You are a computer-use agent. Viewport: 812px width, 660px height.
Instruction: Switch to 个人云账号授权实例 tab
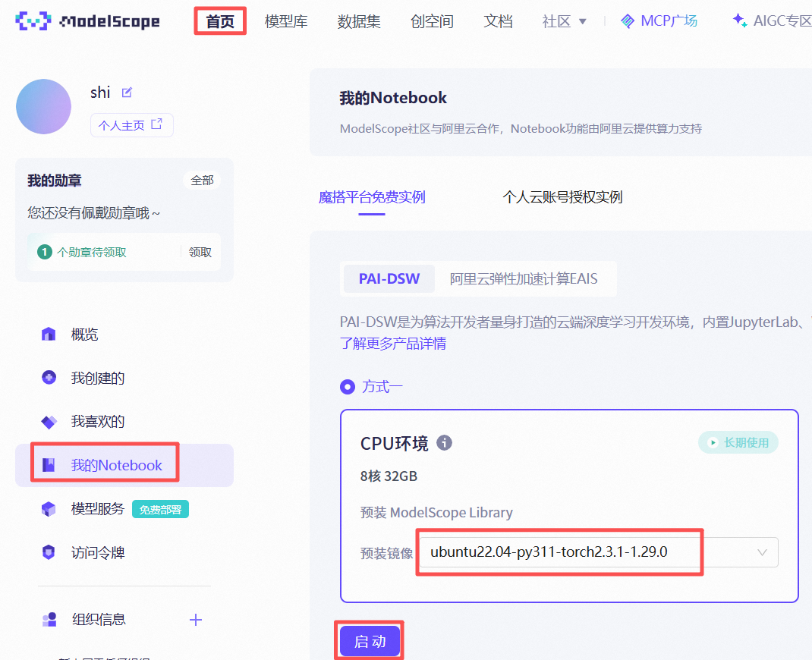(562, 197)
